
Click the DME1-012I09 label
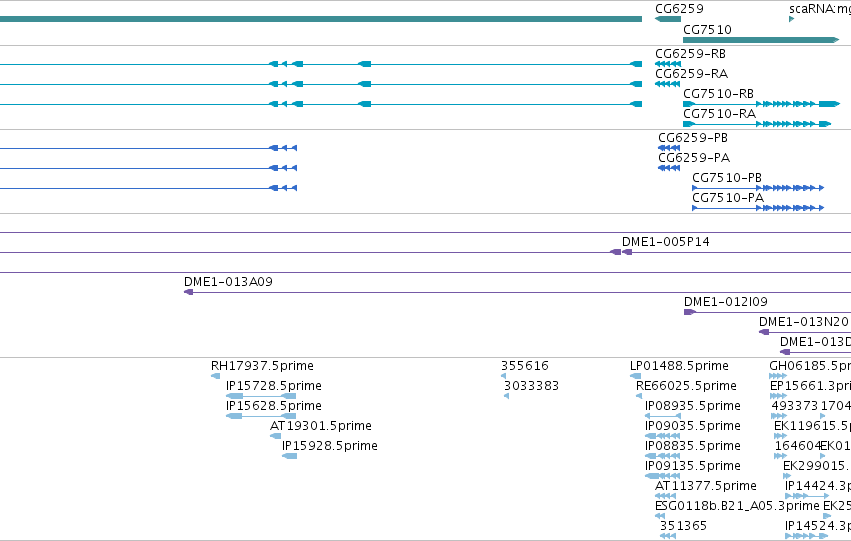(x=726, y=302)
